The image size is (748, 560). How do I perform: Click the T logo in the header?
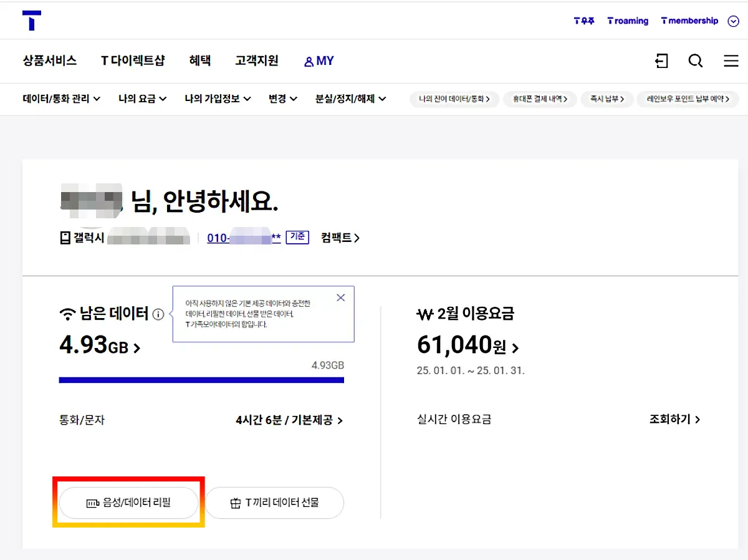click(32, 21)
